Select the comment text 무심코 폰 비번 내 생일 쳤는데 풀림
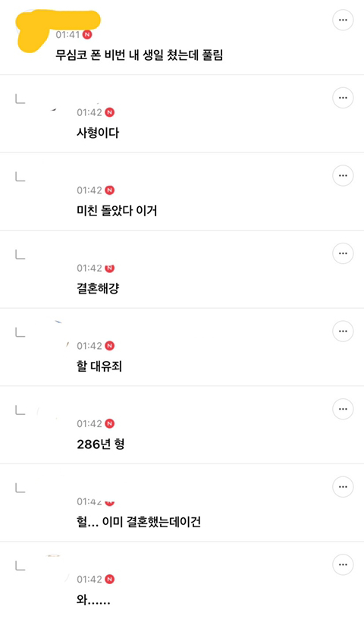Viewport: 364px width, 619px height. pyautogui.click(x=140, y=55)
